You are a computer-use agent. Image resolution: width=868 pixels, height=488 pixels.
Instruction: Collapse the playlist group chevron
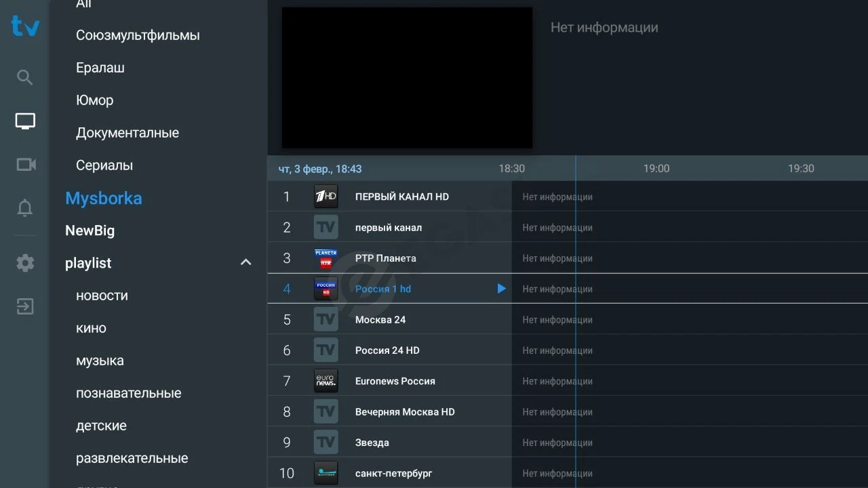click(x=246, y=262)
